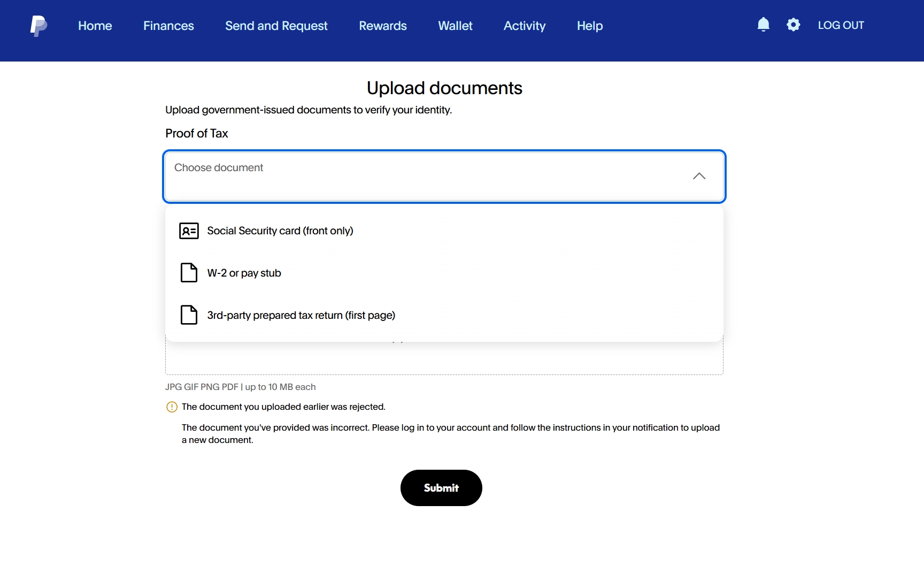Screen dimensions: 924x581
Task: Open the Rewards page
Action: pos(383,26)
